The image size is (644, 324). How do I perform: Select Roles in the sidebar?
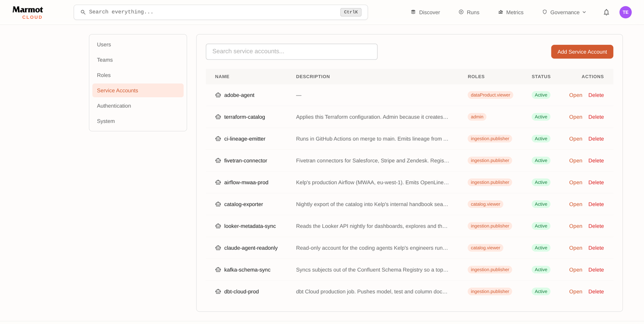click(138, 75)
